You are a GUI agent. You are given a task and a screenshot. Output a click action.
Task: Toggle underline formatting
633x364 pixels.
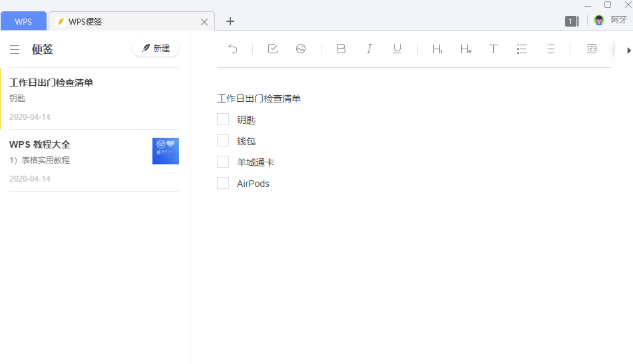[x=397, y=49]
